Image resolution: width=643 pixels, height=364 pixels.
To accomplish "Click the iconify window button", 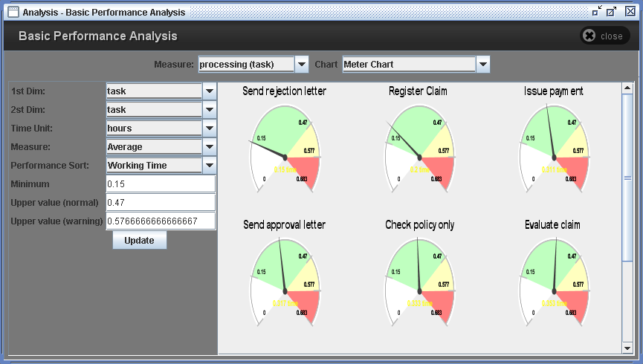I will [x=597, y=12].
